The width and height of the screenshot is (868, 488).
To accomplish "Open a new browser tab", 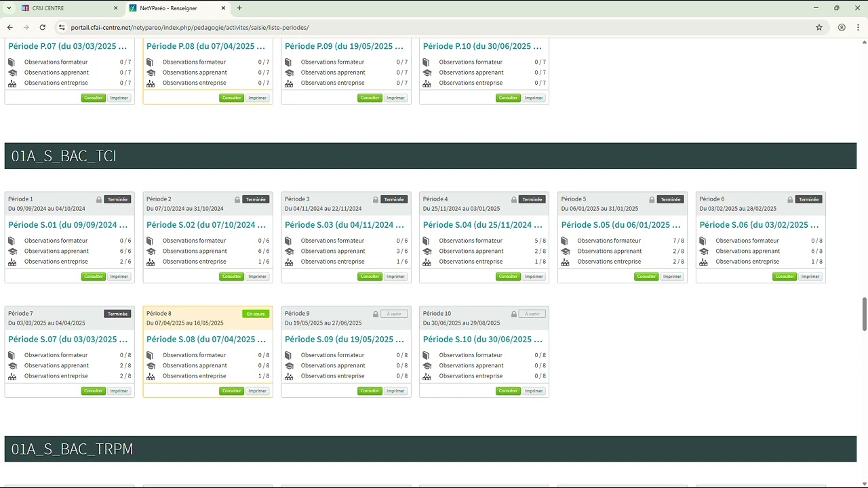I will 239,8.
